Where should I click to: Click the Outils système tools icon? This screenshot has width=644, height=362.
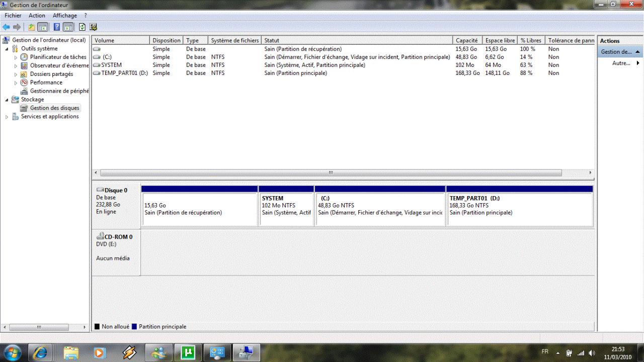pyautogui.click(x=15, y=49)
